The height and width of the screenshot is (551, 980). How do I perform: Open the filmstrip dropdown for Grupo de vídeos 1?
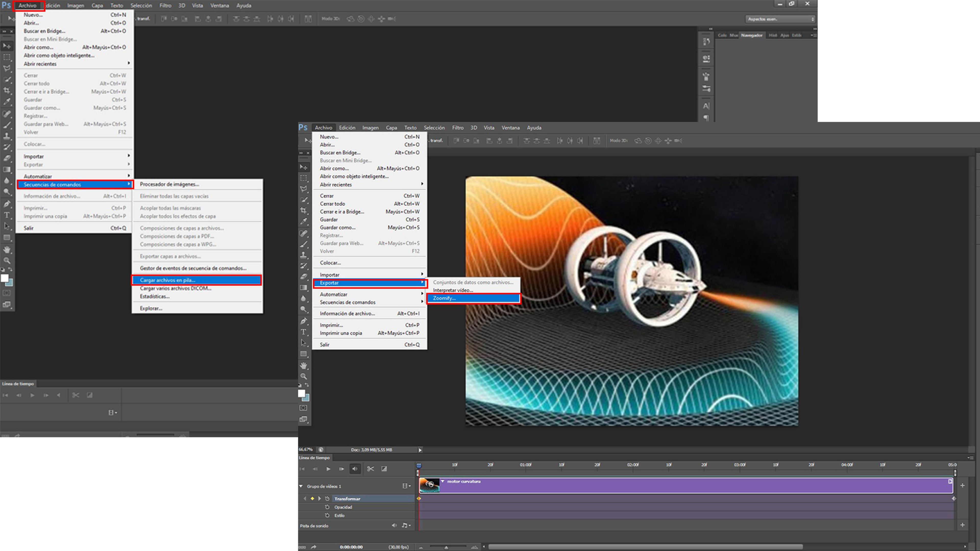coord(406,486)
